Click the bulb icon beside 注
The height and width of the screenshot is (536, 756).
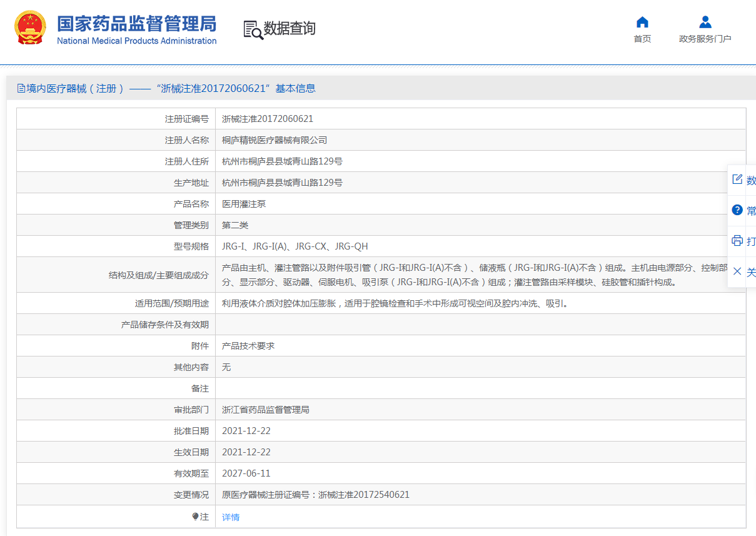click(x=195, y=517)
